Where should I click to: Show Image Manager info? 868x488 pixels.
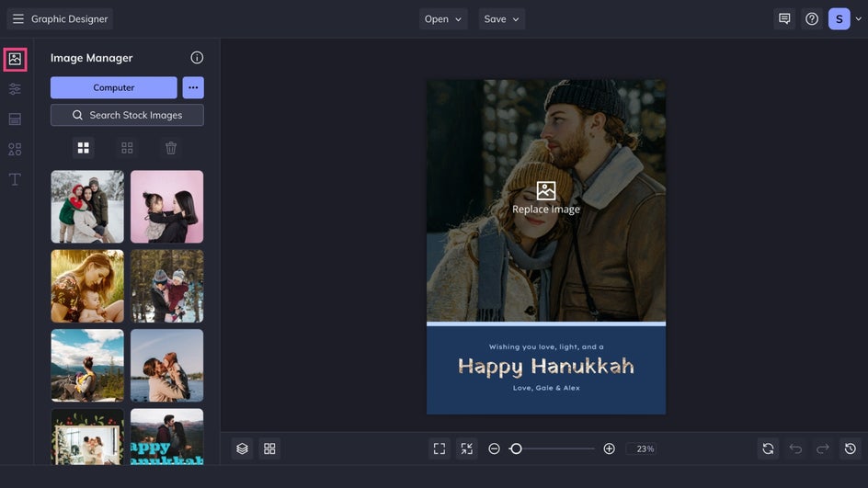click(197, 58)
